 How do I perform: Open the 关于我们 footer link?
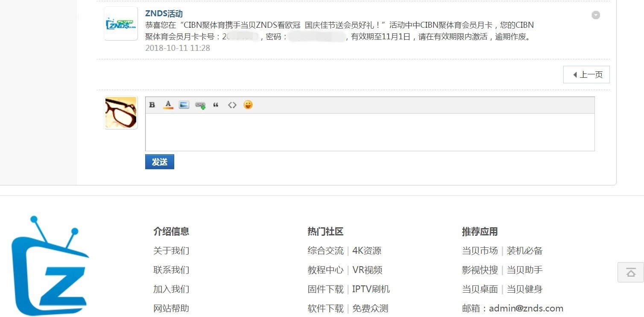click(171, 251)
